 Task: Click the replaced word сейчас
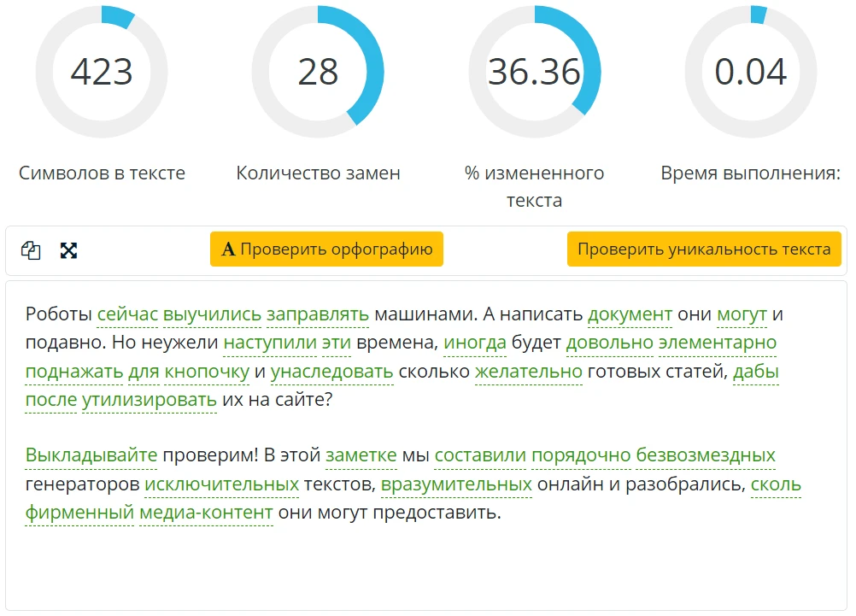pos(127,314)
